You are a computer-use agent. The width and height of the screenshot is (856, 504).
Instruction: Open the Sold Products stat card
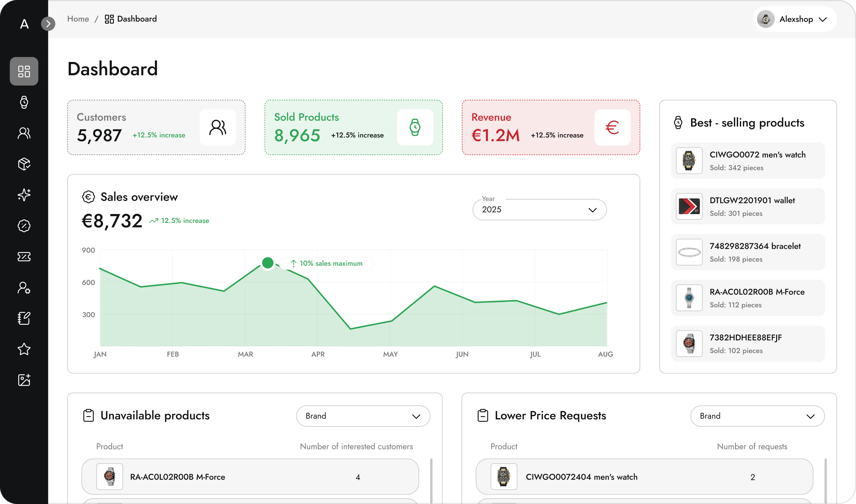coord(354,127)
